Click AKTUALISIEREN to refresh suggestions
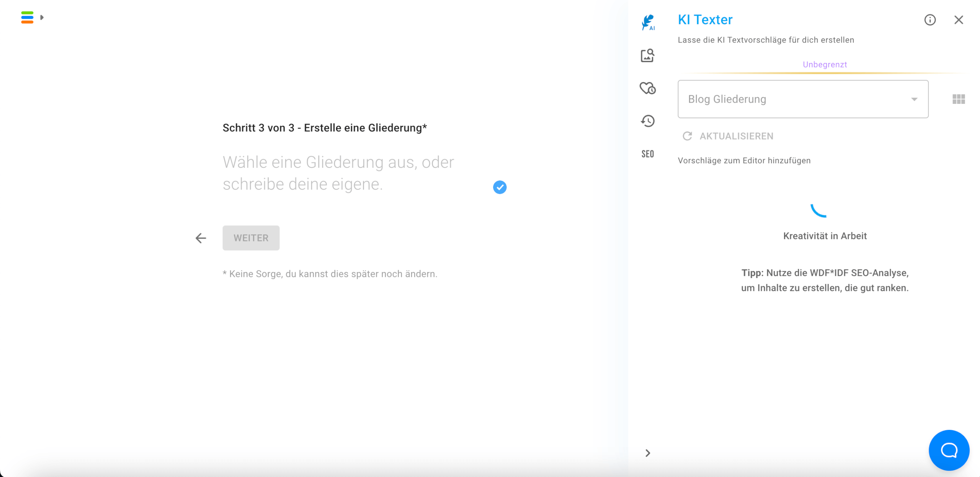The height and width of the screenshot is (477, 980). [728, 136]
